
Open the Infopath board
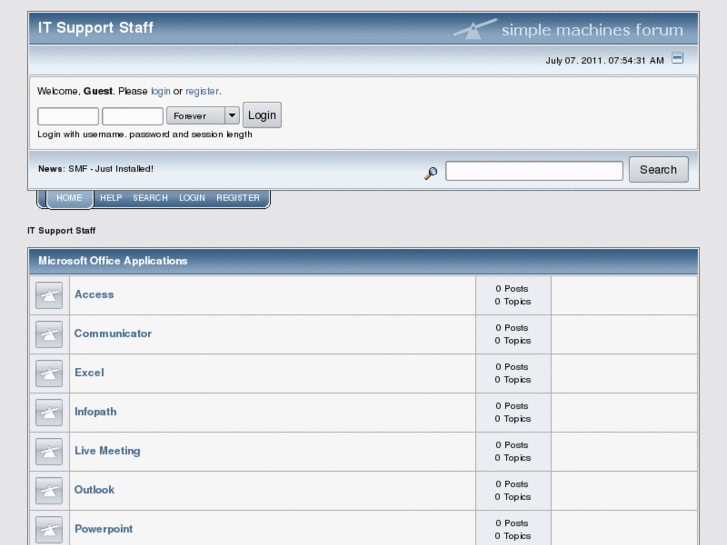96,412
